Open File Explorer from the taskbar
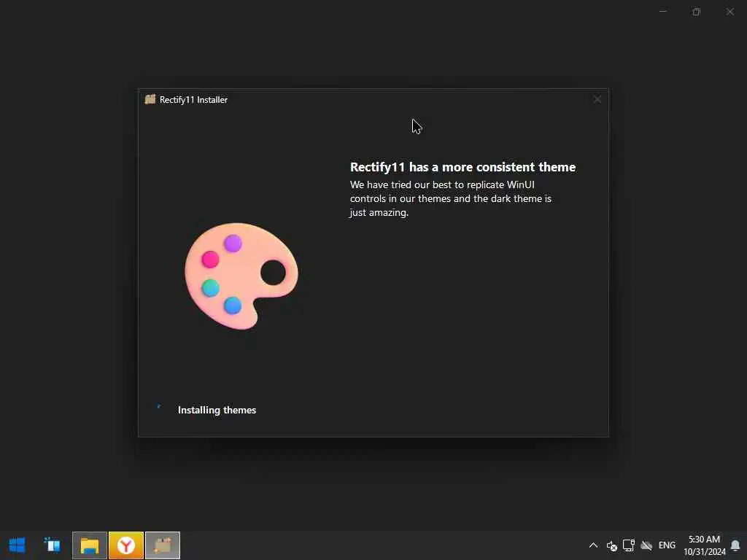This screenshot has height=560, width=747. coord(90,545)
